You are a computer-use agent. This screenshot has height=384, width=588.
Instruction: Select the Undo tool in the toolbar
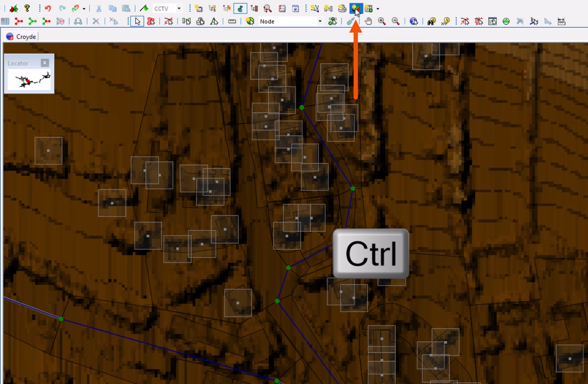pos(48,8)
